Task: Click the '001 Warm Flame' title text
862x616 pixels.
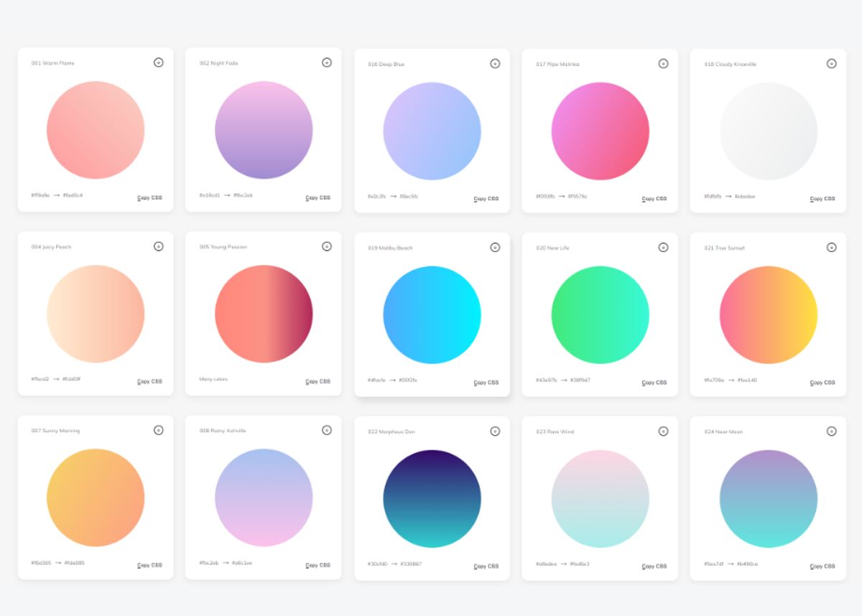Action: (52, 63)
